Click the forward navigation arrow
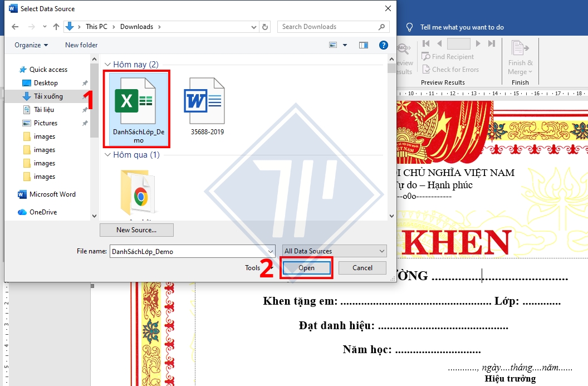The height and width of the screenshot is (386, 588). click(32, 27)
